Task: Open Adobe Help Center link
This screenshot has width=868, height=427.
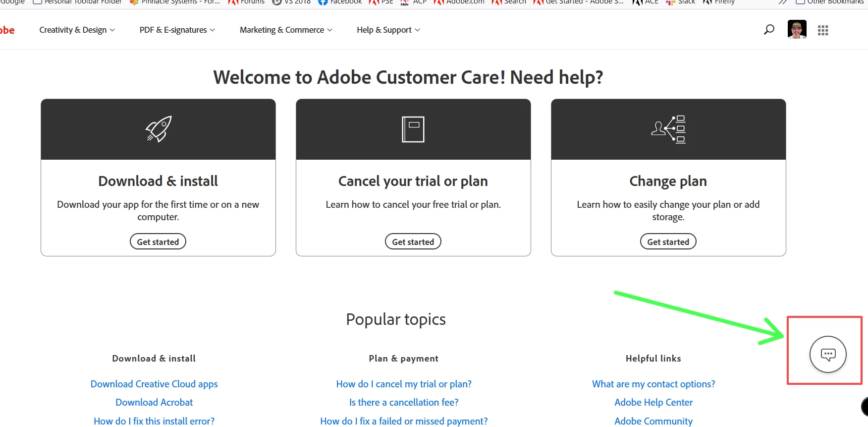Action: (x=653, y=402)
